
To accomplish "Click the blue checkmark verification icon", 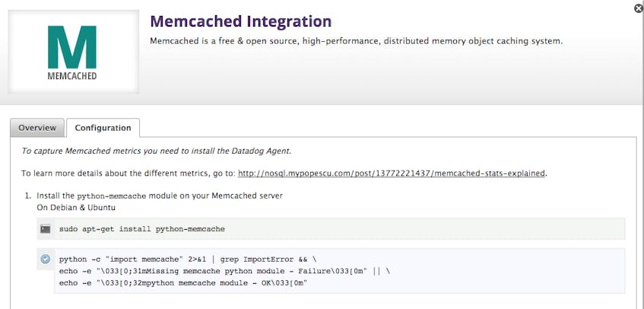I will [x=46, y=259].
